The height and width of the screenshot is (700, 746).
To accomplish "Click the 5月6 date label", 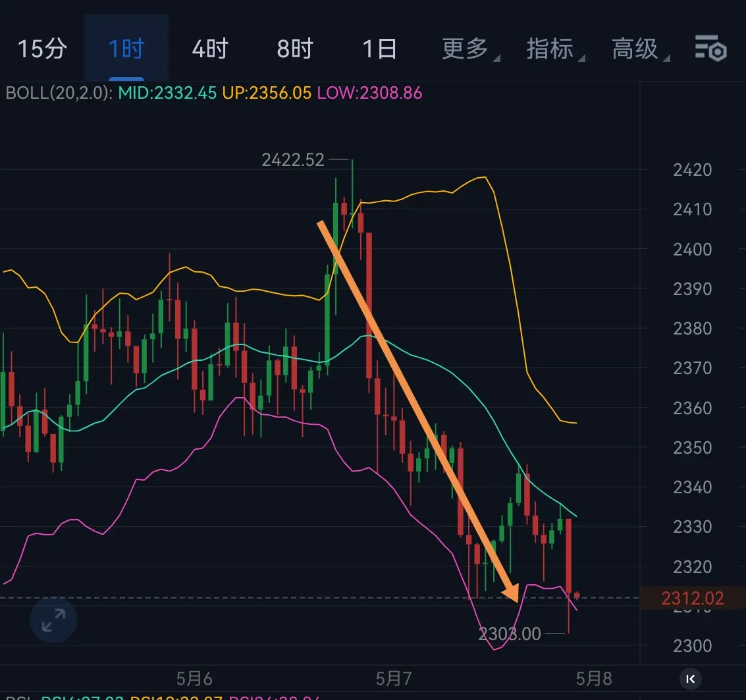I will pyautogui.click(x=194, y=678).
